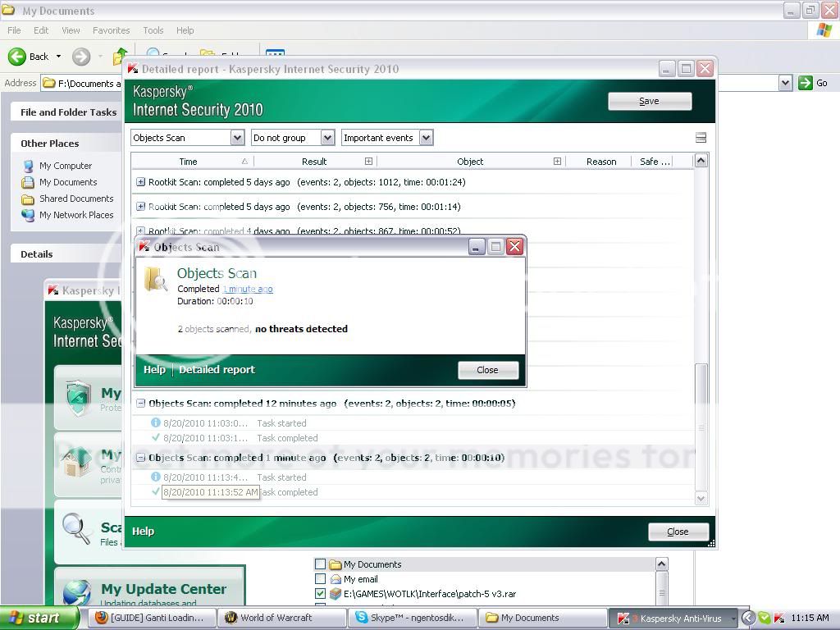Open My Network Places from Other Places
840x630 pixels.
click(x=76, y=215)
